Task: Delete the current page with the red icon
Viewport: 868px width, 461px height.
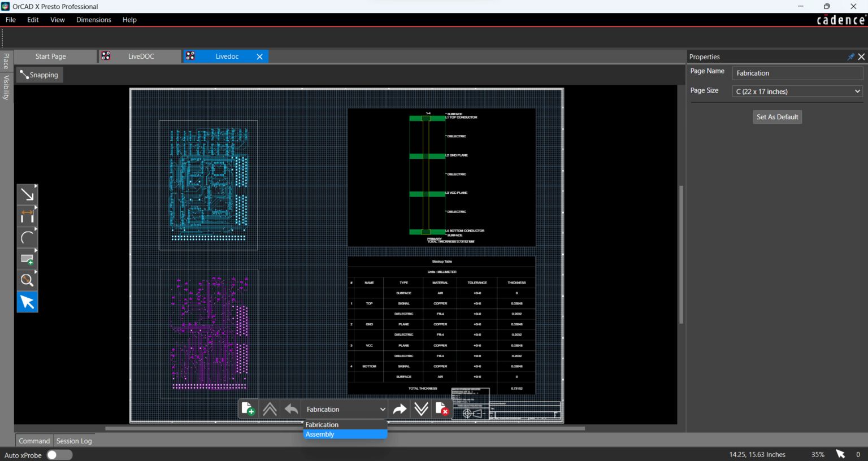Action: [442, 408]
